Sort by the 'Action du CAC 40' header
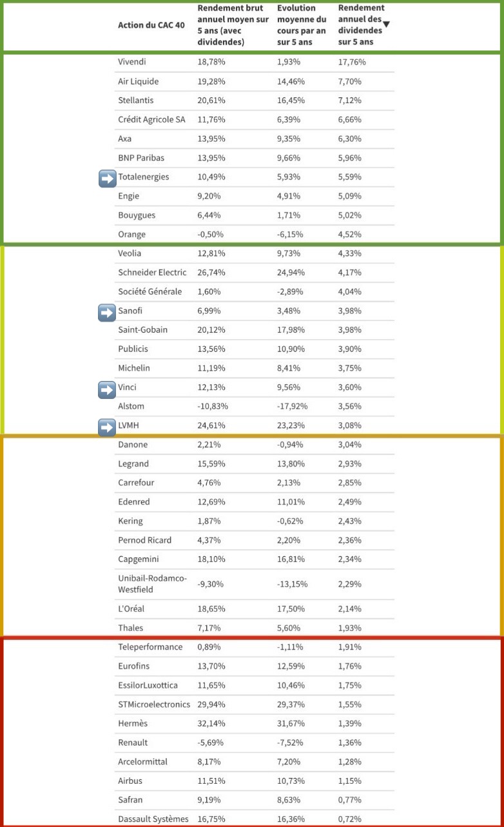This screenshot has height=827, width=504. [x=146, y=25]
